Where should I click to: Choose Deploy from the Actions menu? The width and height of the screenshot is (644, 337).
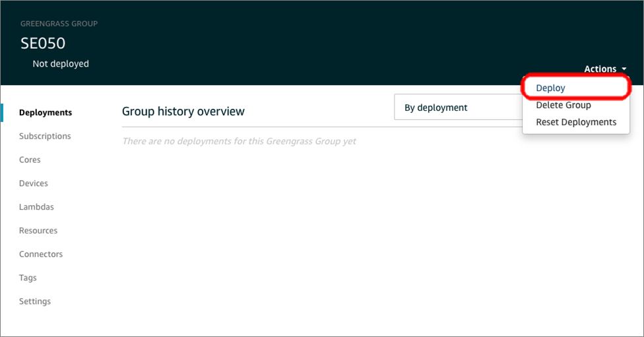(550, 88)
